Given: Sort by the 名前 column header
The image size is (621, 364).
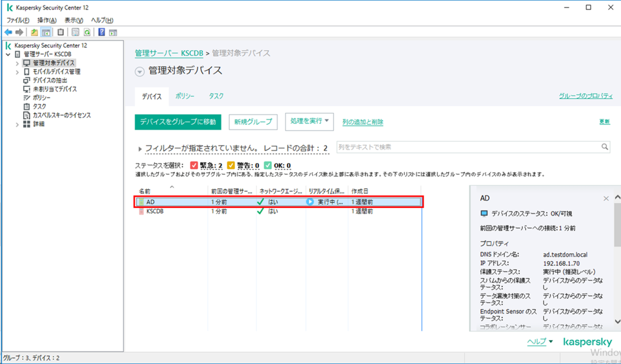Looking at the screenshot, I should (172, 191).
